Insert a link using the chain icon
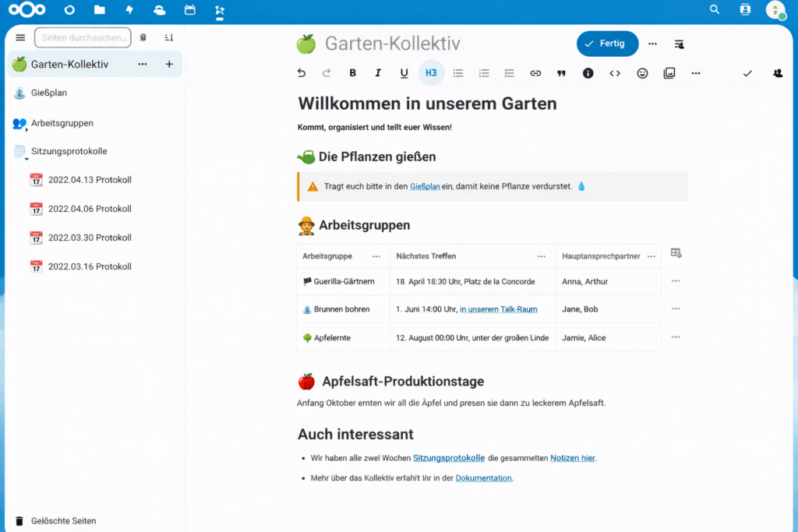798x532 pixels. pos(535,72)
